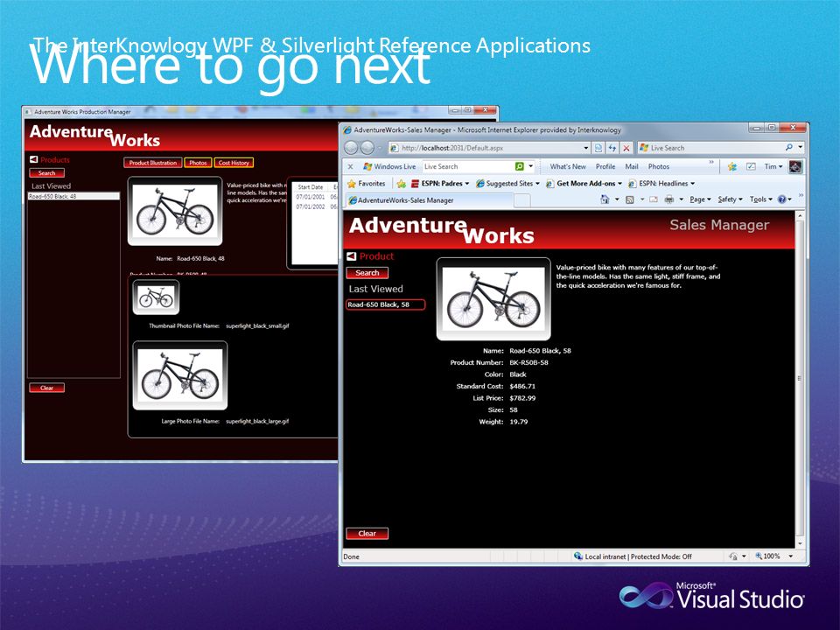The width and height of the screenshot is (840, 630).
Task: Open Profile in the Windows Live toolbar
Action: click(x=605, y=166)
